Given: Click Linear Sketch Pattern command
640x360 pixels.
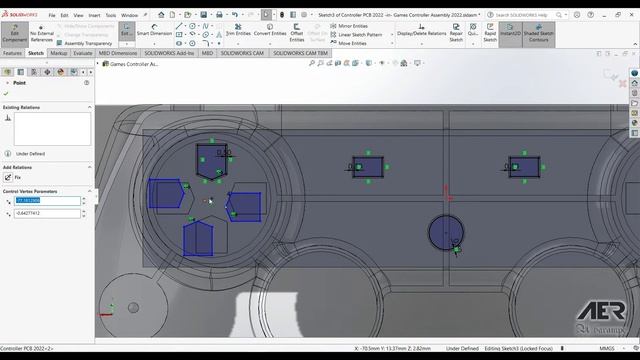Looking at the screenshot, I should pyautogui.click(x=356, y=35).
